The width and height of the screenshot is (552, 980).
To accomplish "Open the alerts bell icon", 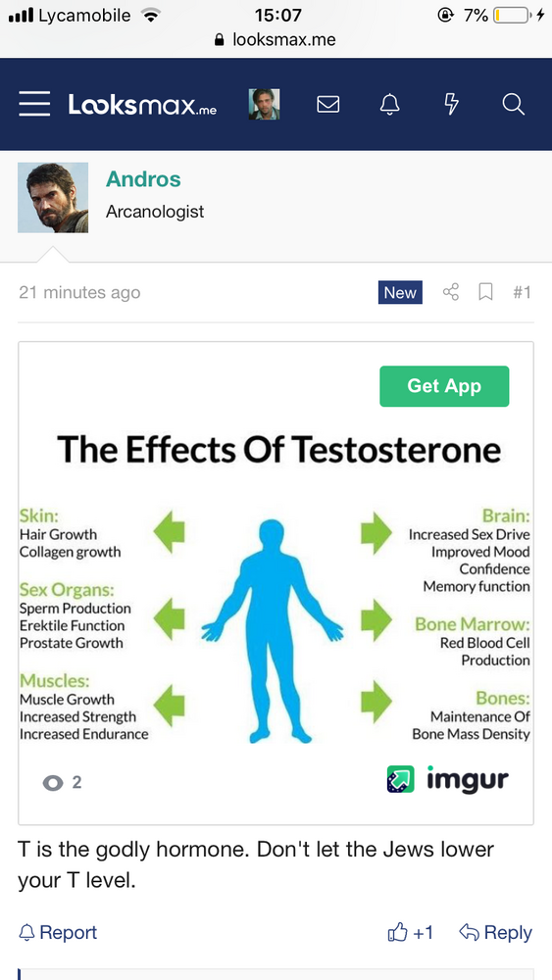I will [x=389, y=104].
